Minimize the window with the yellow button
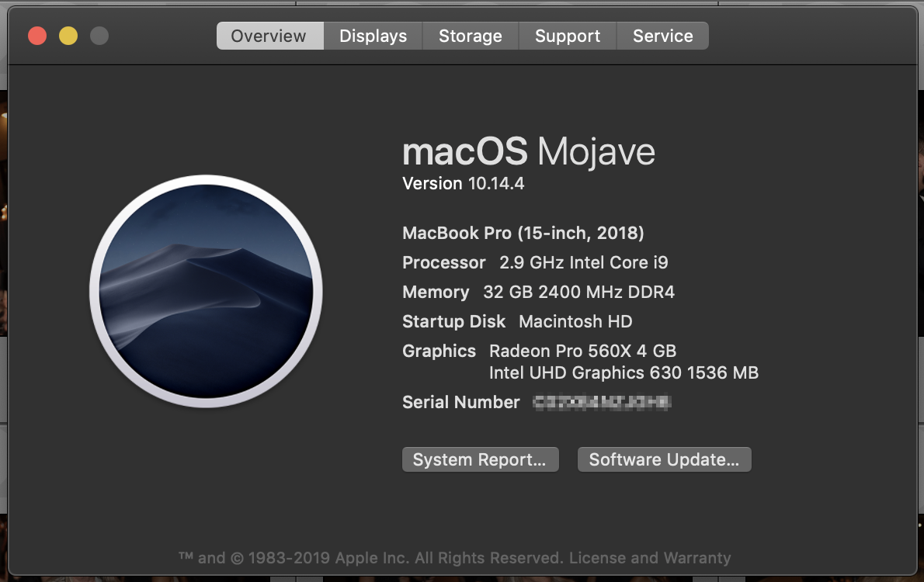924x582 pixels. 68,36
